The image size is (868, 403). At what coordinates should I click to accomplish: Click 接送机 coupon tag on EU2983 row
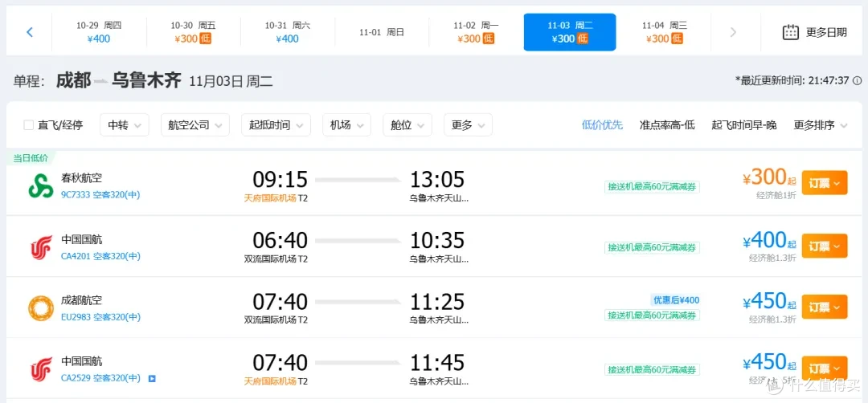point(652,315)
